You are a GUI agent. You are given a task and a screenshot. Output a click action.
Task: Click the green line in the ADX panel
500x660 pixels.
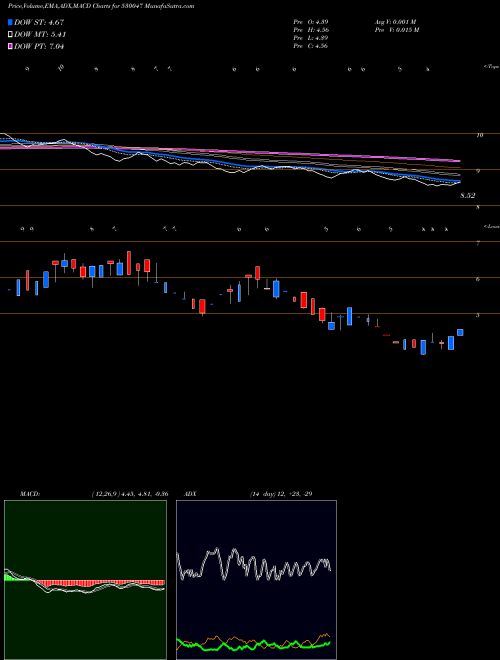click(253, 644)
